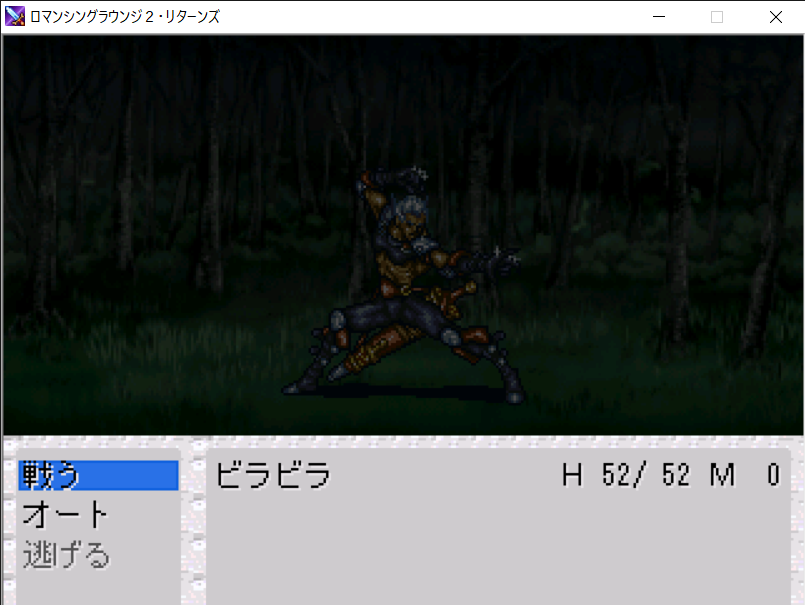Click the disabled maximize window button
This screenshot has height=605, width=805.
click(x=717, y=17)
